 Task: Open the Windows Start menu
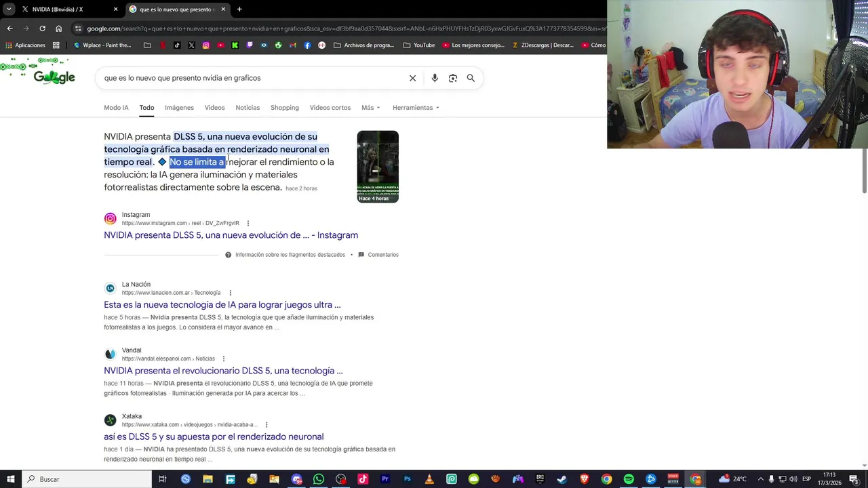[11, 479]
